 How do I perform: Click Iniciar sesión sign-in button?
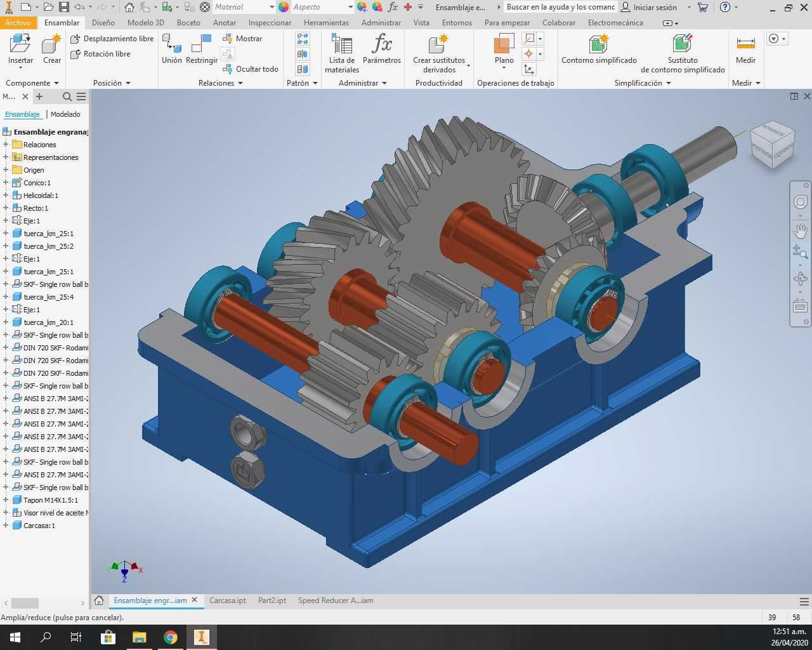click(x=649, y=7)
